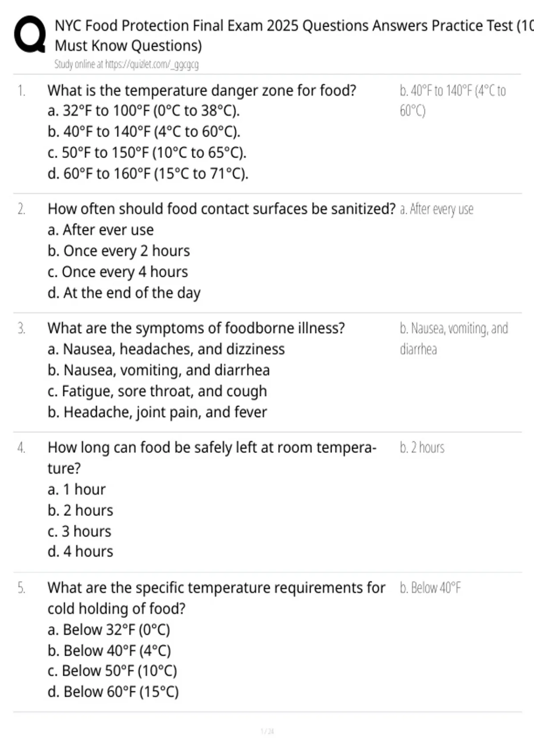Select option b. 40°F to 140°F
Viewport: 534px width, 756px height.
click(144, 132)
